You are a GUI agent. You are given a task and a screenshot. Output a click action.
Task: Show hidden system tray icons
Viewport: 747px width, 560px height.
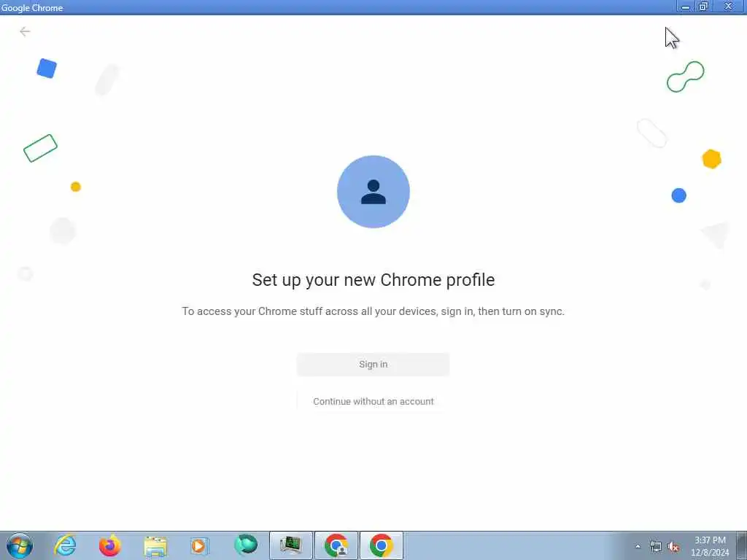[638, 546]
